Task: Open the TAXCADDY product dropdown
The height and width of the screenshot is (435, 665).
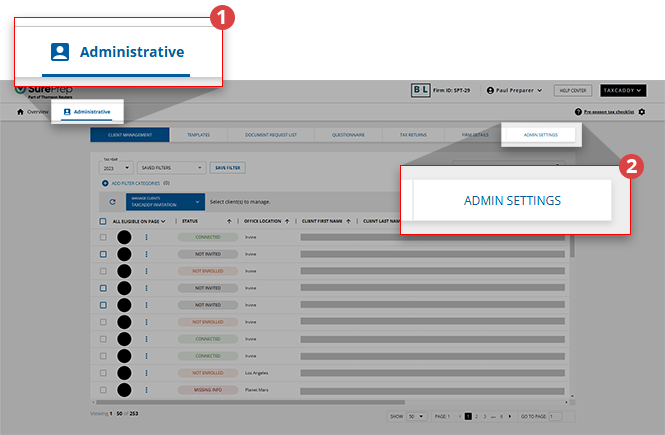Action: (x=623, y=90)
